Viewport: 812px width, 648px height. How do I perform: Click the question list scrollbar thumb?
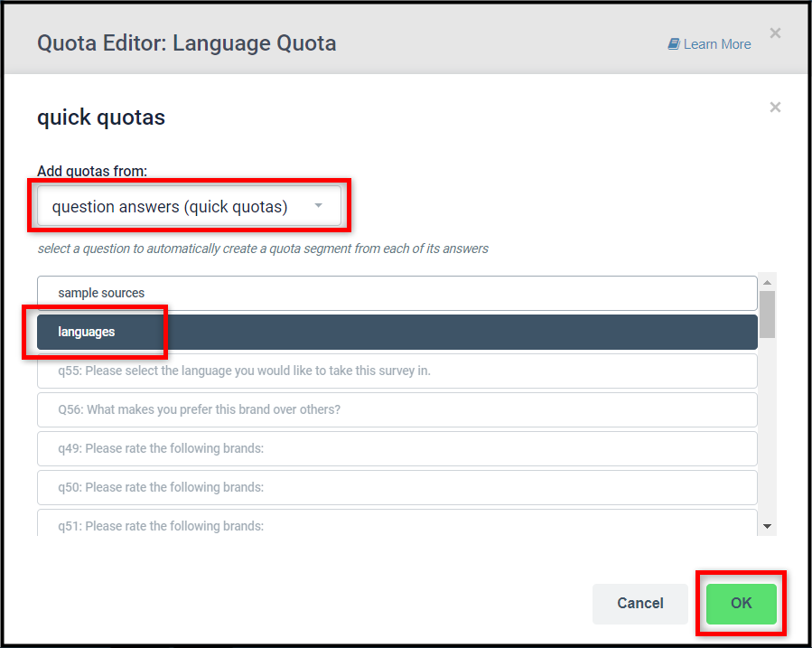(767, 315)
